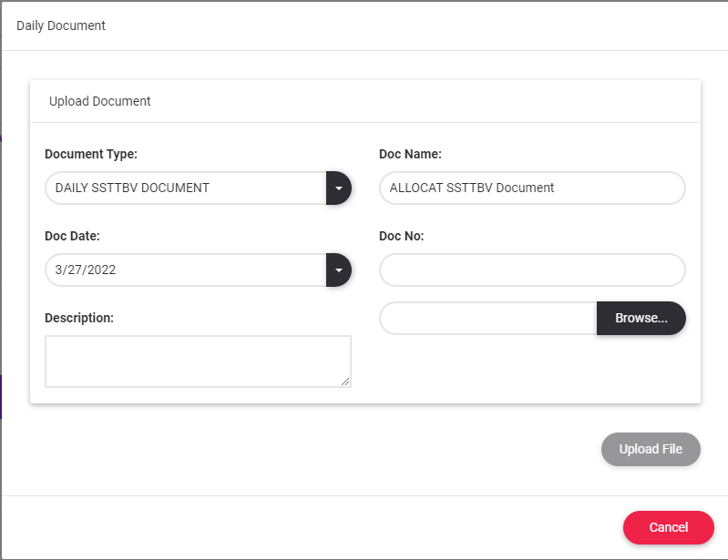Cancel the Daily Document dialog

pyautogui.click(x=668, y=528)
